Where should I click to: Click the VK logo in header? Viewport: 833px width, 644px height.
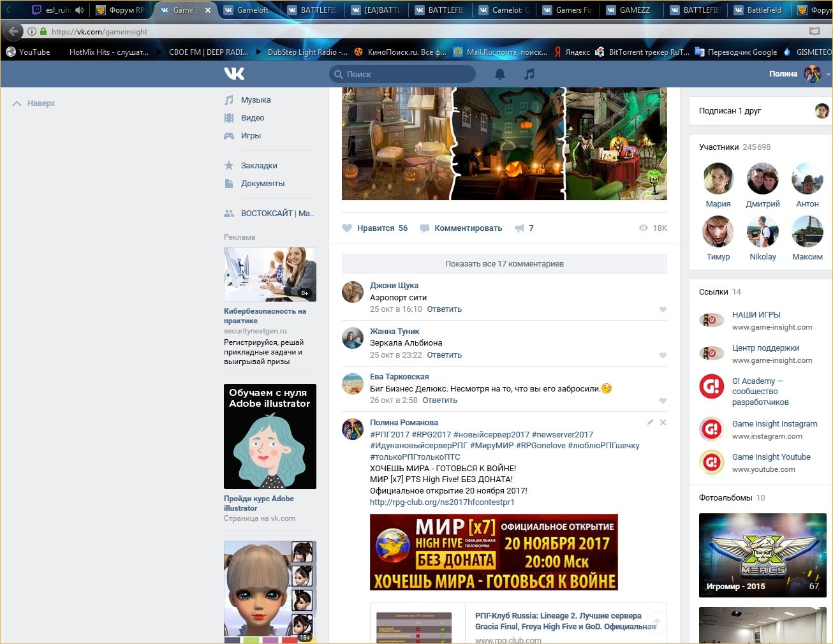pyautogui.click(x=234, y=74)
